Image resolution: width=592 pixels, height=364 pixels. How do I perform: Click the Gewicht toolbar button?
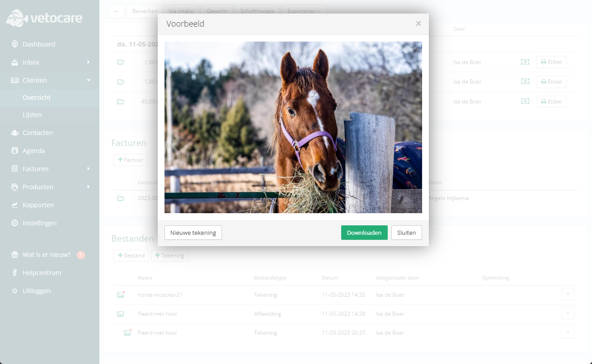click(217, 11)
